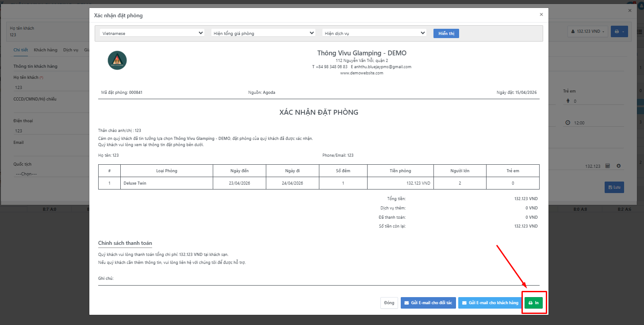Click the Chính sách thanh toán heading

[125, 243]
